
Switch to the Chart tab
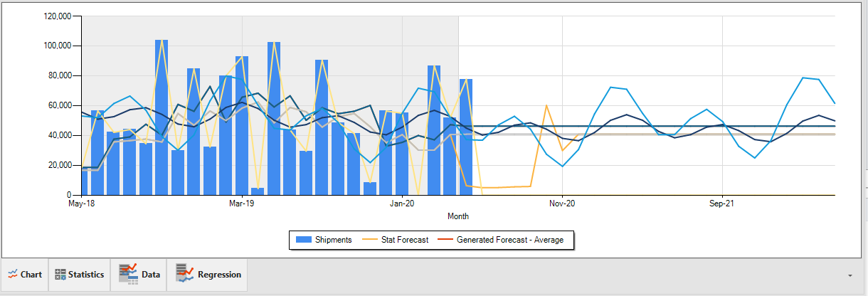click(25, 275)
